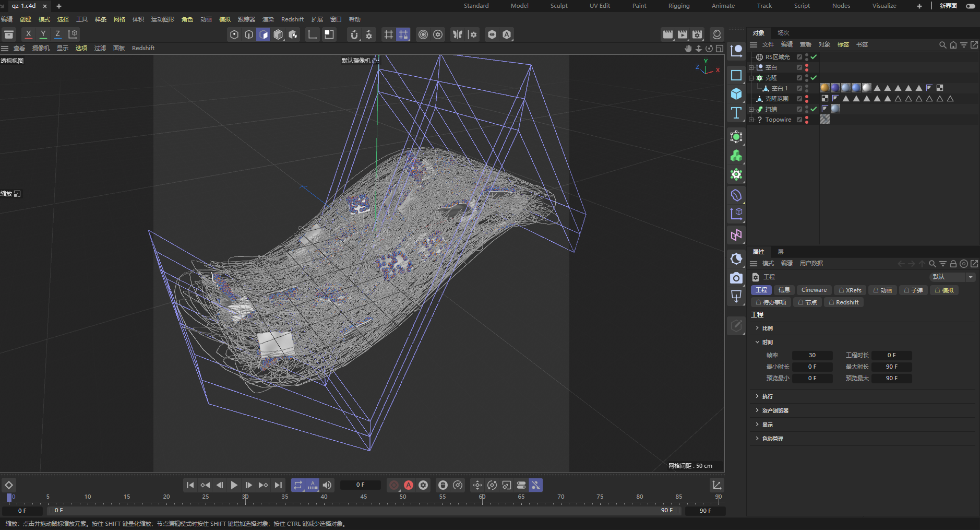Switch to 场次 tab
The image size is (980, 530).
click(783, 33)
